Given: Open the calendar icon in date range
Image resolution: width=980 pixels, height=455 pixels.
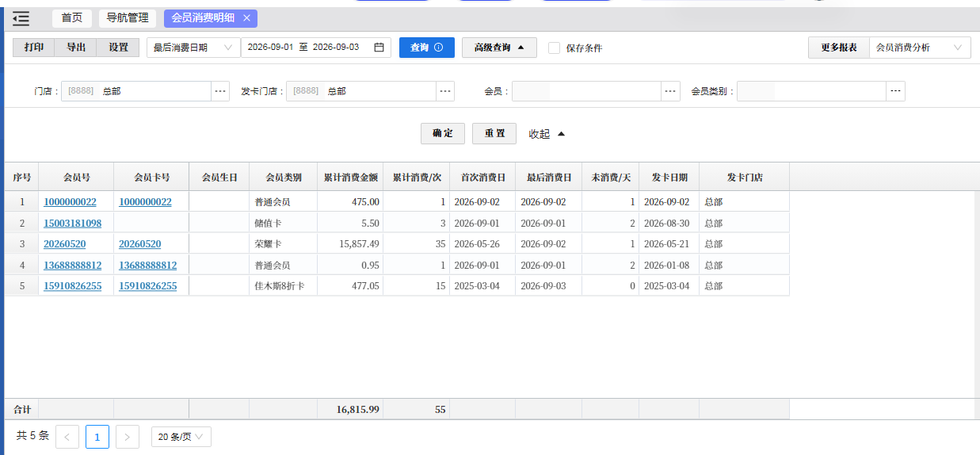Looking at the screenshot, I should tap(379, 48).
